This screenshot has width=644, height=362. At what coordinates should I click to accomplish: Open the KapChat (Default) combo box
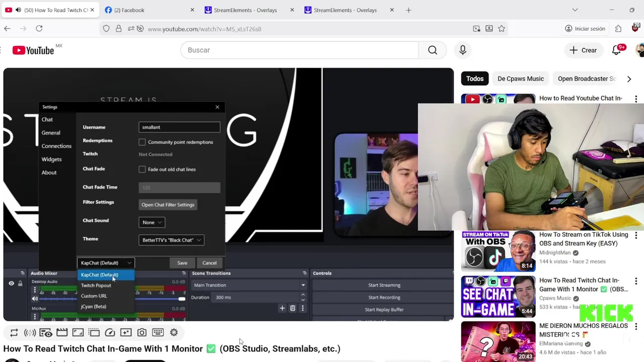click(106, 263)
